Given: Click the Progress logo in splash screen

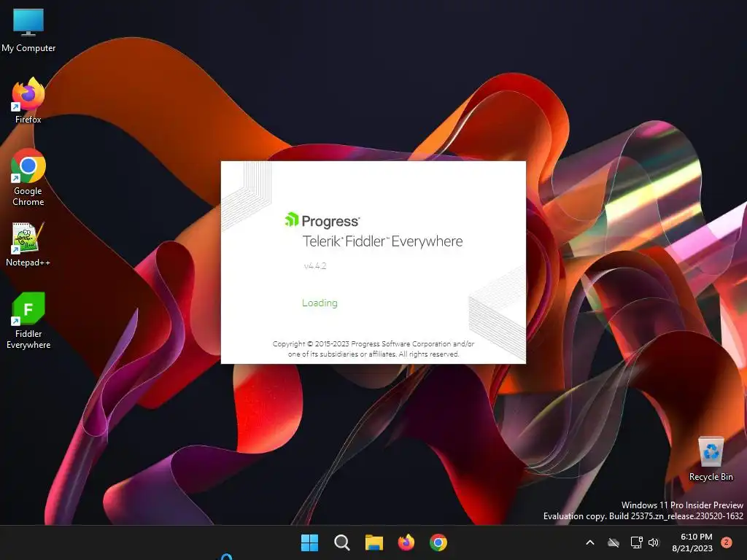Looking at the screenshot, I should (x=322, y=220).
